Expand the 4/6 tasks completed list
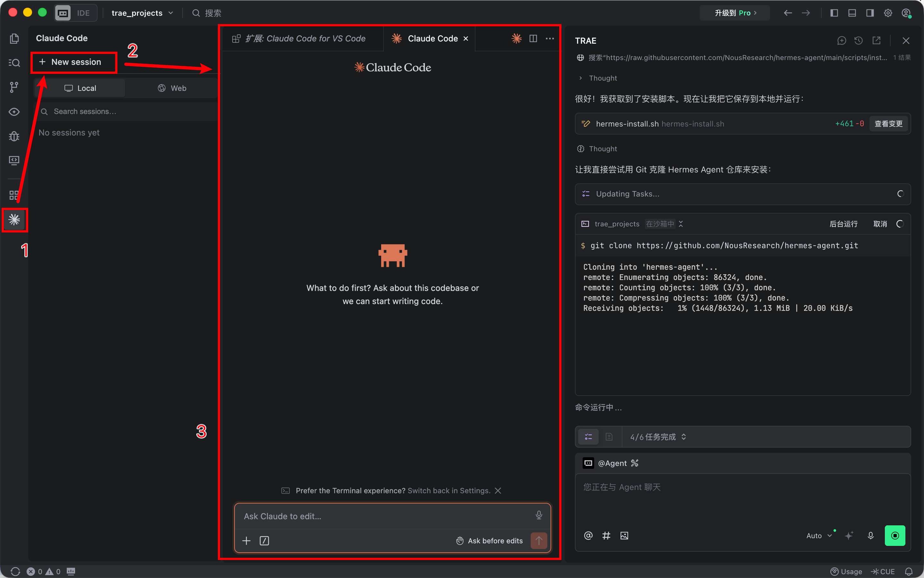This screenshot has width=924, height=578. pos(658,437)
